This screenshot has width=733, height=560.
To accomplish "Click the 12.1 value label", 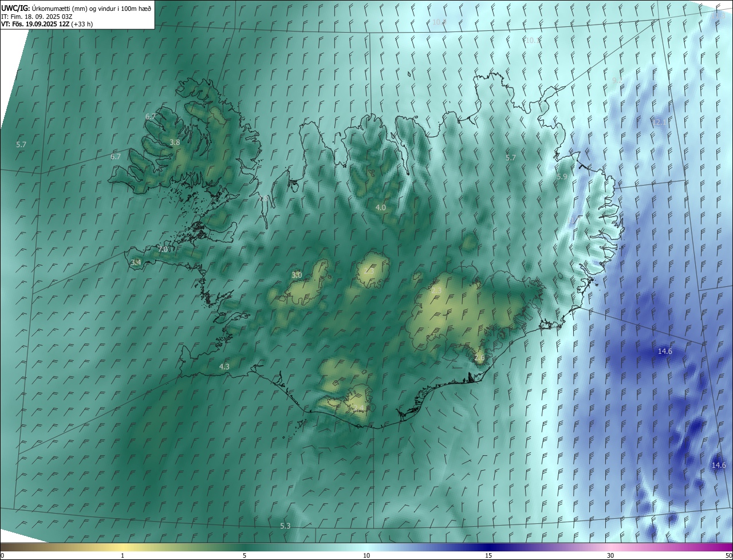I will [660, 122].
